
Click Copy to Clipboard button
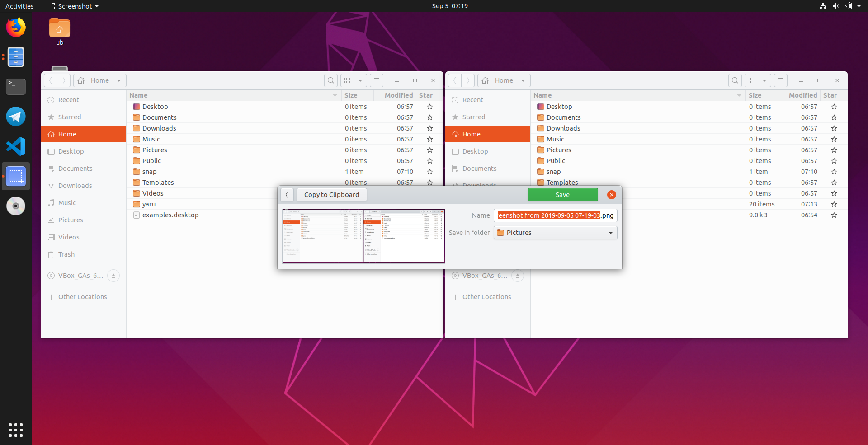point(331,195)
